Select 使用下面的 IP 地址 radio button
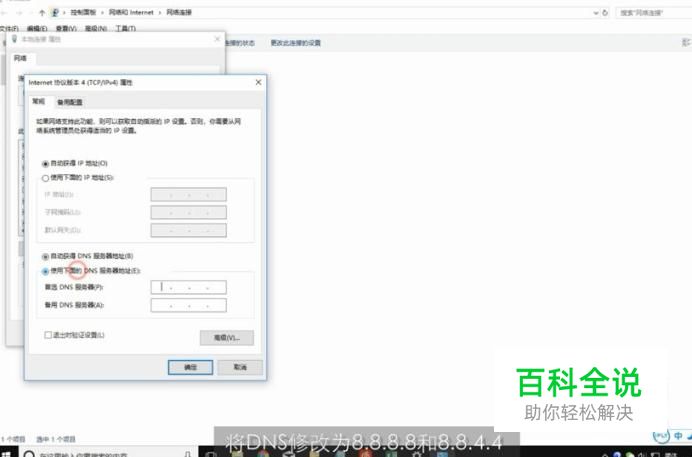Image resolution: width=692 pixels, height=457 pixels. pos(45,178)
